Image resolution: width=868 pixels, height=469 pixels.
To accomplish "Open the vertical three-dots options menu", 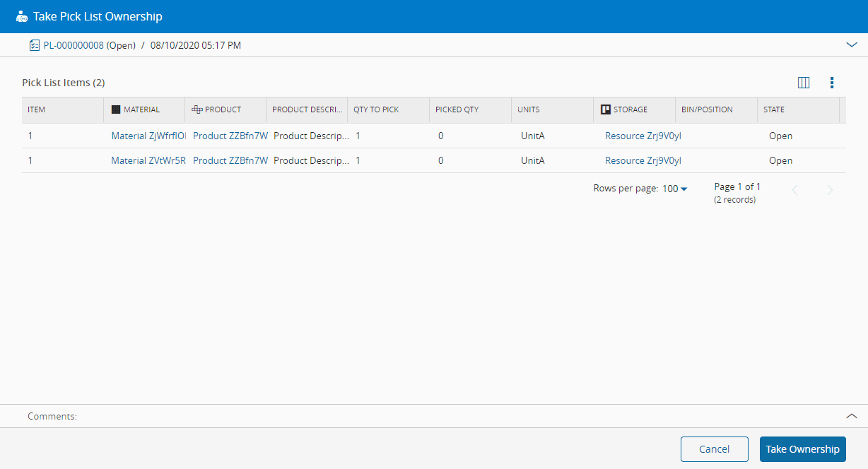I will [x=832, y=83].
